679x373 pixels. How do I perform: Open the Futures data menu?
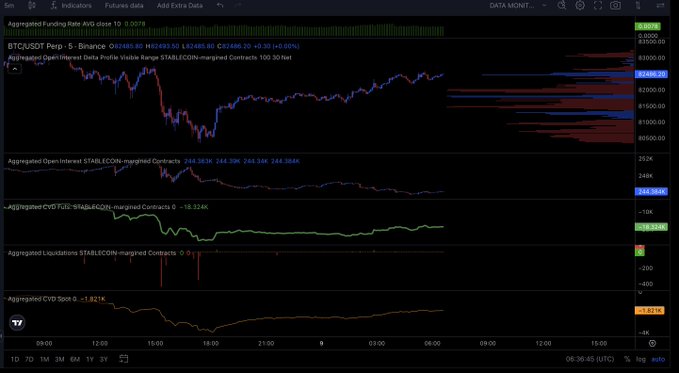[124, 6]
